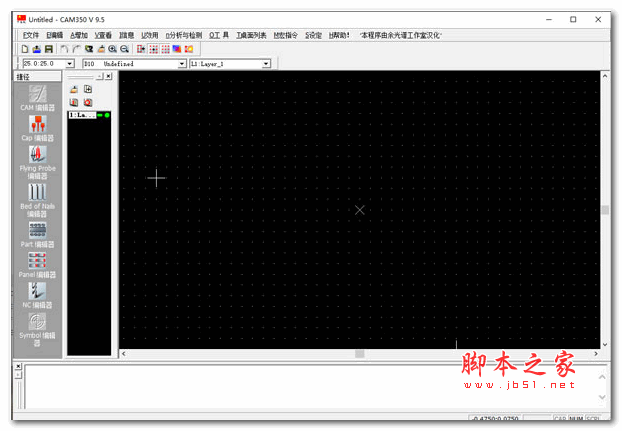Screen dimensions: 622x431
Task: Click the add layer icon in layer panel
Action: pyautogui.click(x=88, y=89)
